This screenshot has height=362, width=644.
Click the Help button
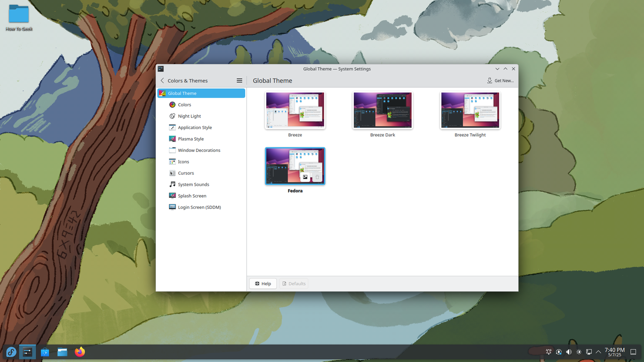(x=263, y=284)
